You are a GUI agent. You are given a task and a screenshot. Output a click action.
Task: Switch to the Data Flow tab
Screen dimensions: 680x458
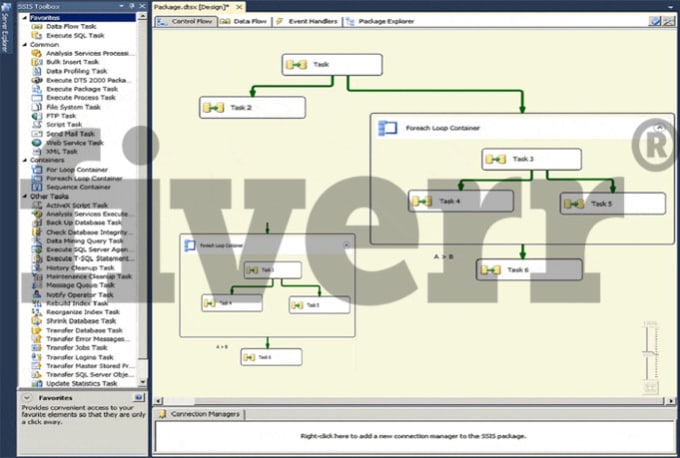click(x=244, y=21)
